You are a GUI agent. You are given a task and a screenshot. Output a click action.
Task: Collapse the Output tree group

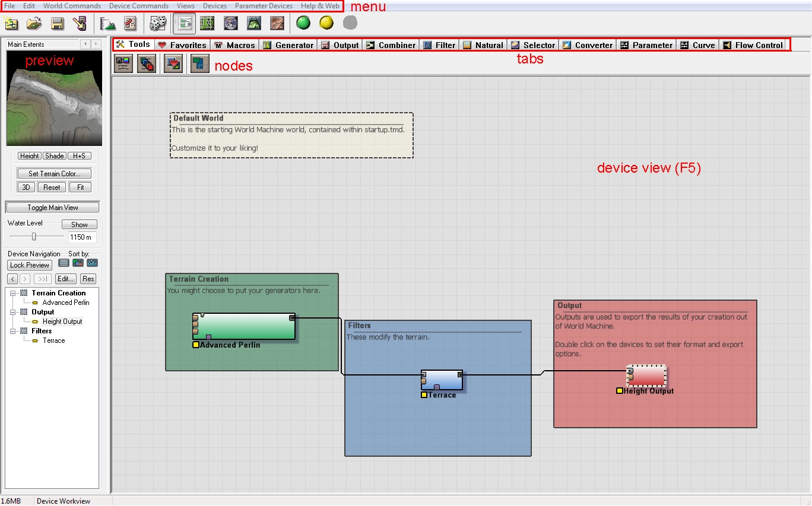(x=13, y=312)
